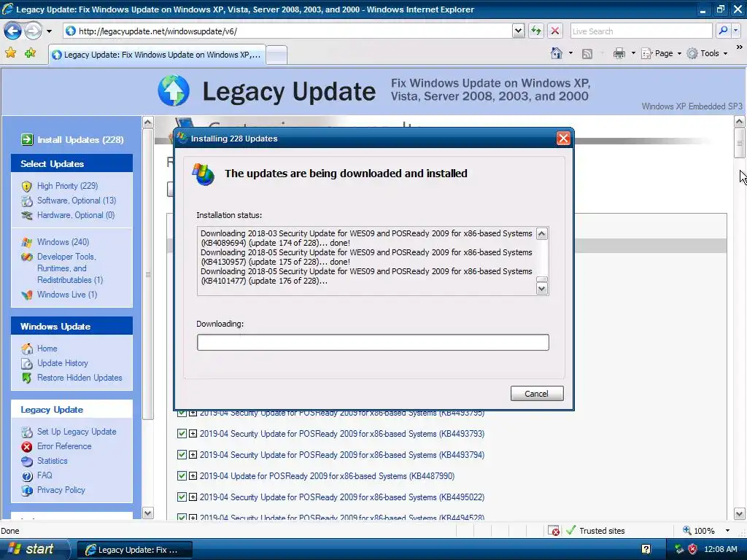Close the Installing 228 Updates dialog
Viewport: 747px width, 560px height.
coord(563,139)
